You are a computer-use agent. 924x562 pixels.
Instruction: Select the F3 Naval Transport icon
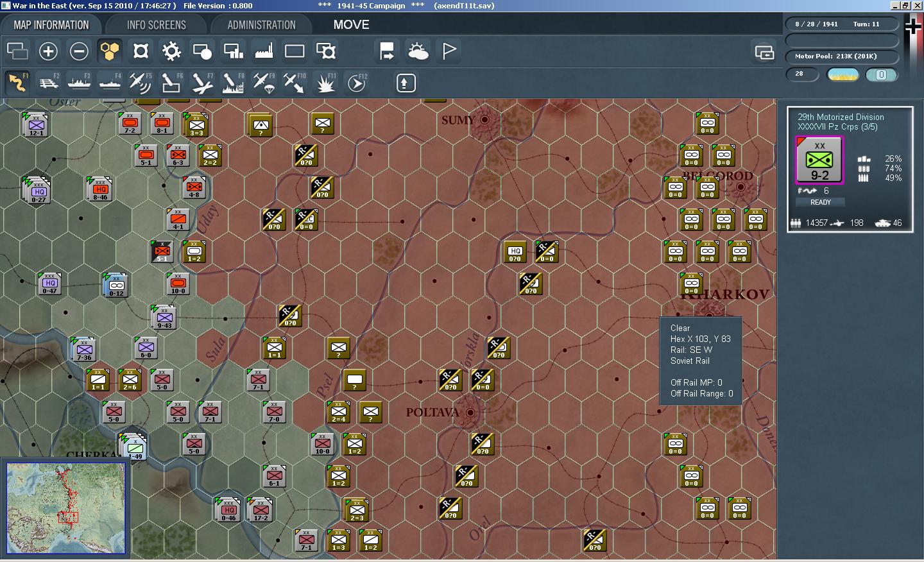pyautogui.click(x=79, y=83)
